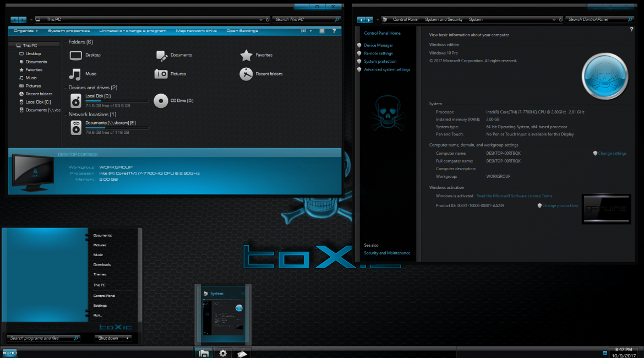Click the Local Disk (C:) usage bar

[117, 101]
